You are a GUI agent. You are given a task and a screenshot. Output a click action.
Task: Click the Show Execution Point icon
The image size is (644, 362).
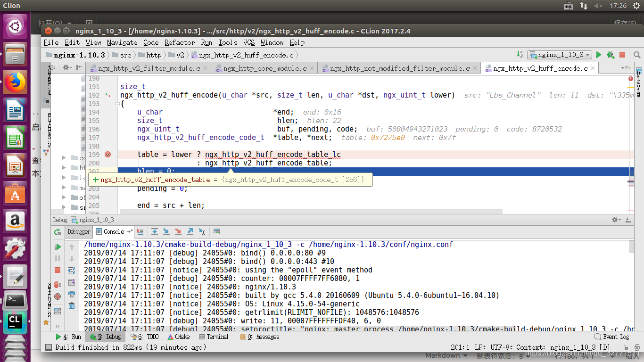point(140,231)
